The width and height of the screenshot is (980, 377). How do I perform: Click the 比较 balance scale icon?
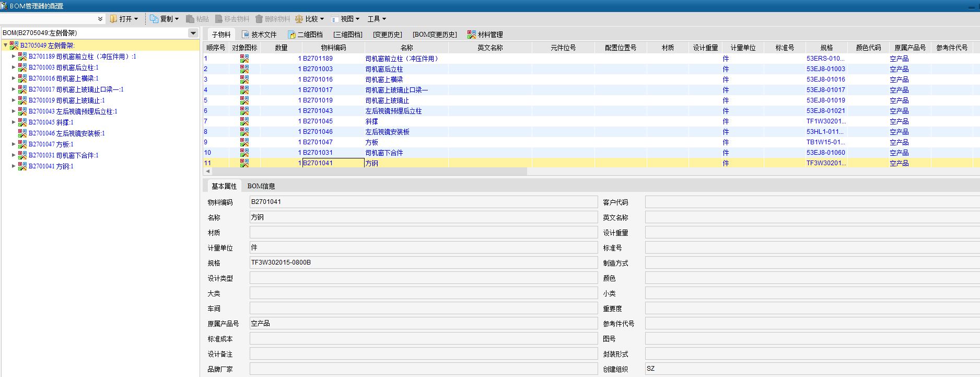(299, 19)
